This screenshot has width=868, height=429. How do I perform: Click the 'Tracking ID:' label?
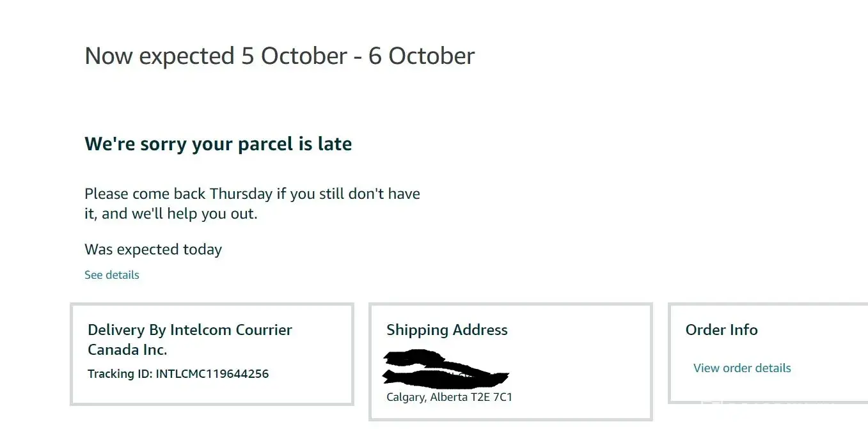coord(120,374)
